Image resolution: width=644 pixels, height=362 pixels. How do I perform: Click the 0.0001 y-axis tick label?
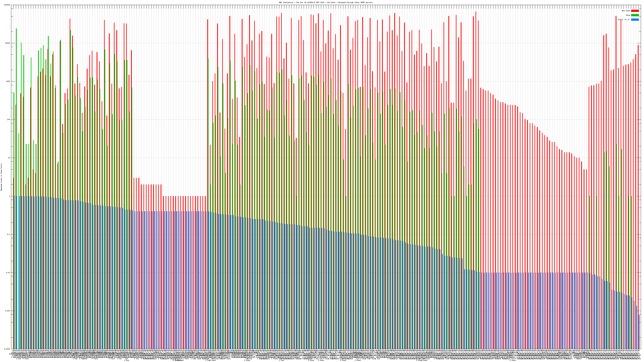click(7, 349)
